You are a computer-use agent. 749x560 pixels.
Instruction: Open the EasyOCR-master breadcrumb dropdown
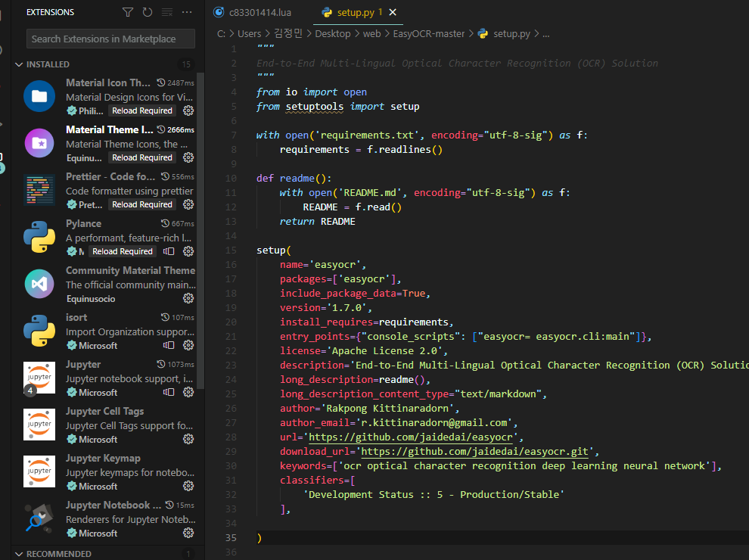[x=429, y=34]
